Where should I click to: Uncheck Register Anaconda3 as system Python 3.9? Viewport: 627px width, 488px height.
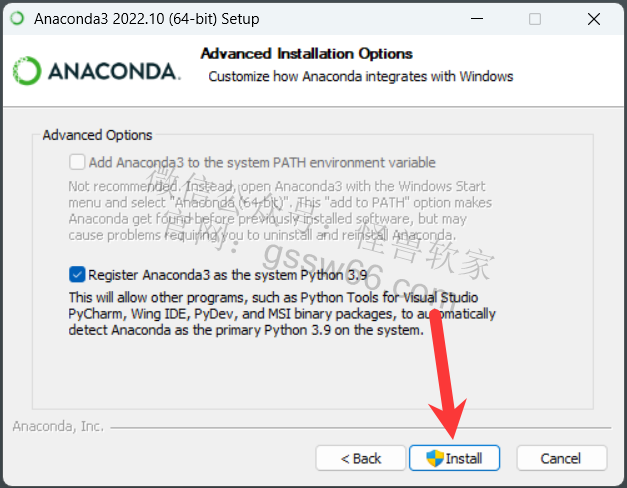click(77, 275)
